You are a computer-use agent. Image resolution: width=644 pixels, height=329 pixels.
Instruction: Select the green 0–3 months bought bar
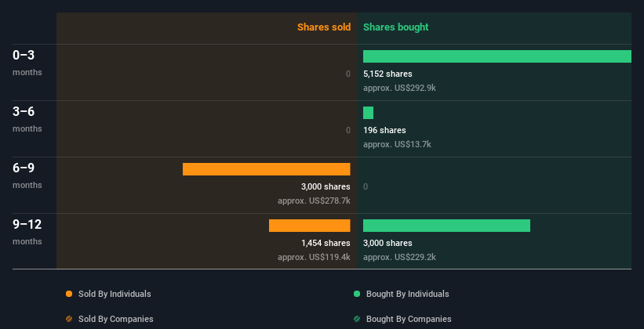(497, 56)
